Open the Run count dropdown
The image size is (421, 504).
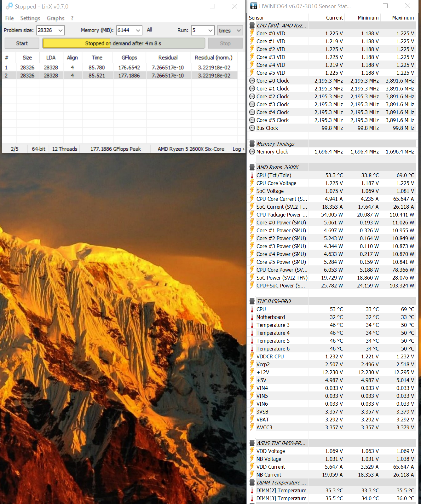point(211,30)
